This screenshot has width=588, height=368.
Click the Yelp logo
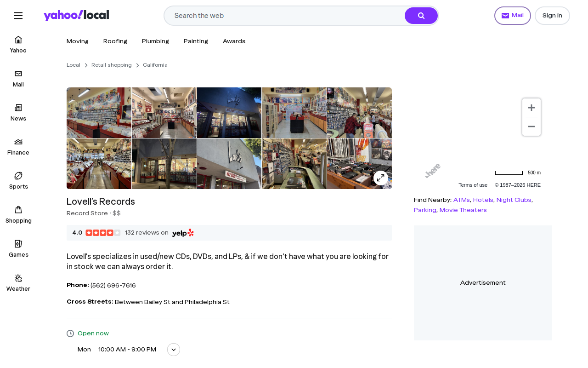point(183,233)
